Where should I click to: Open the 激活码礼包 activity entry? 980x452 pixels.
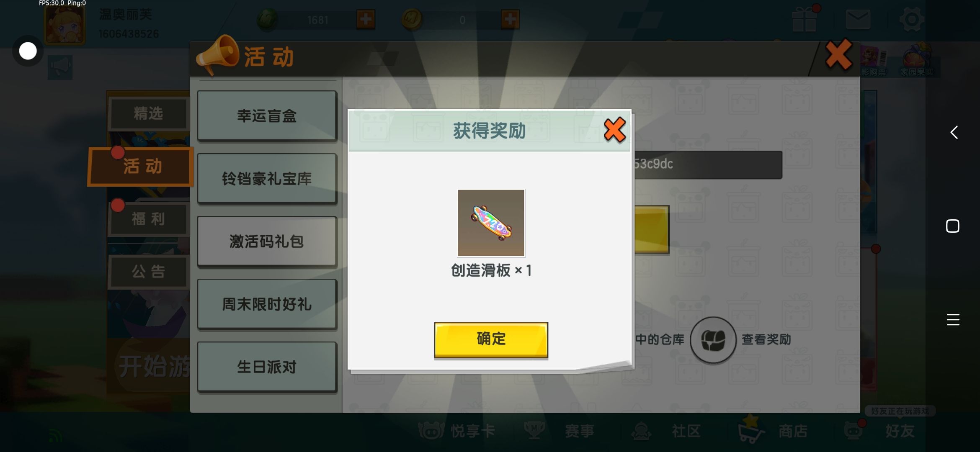click(267, 241)
